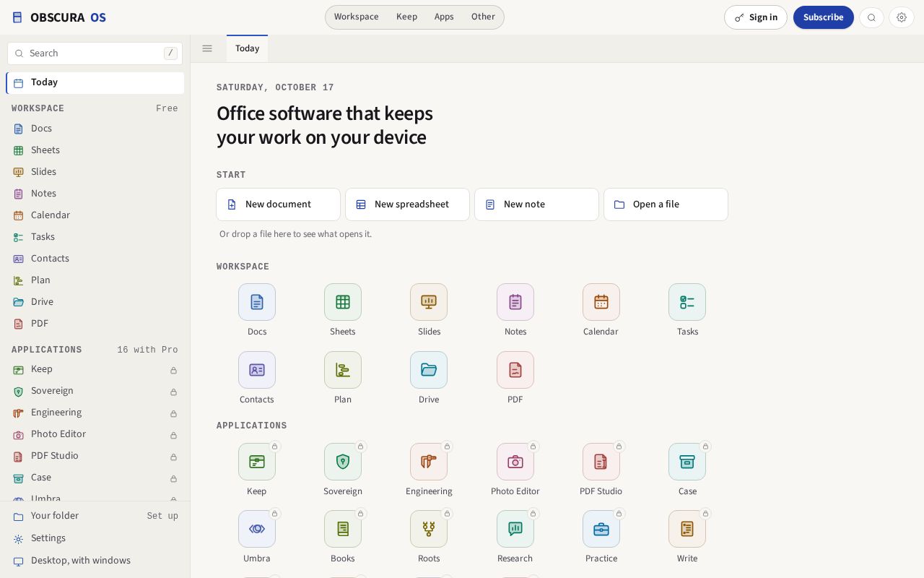Open the Photo Editor application tile

(x=515, y=462)
